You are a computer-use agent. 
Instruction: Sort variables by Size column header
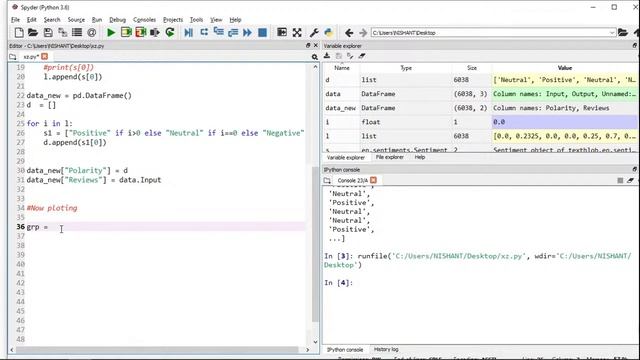pos(472,68)
